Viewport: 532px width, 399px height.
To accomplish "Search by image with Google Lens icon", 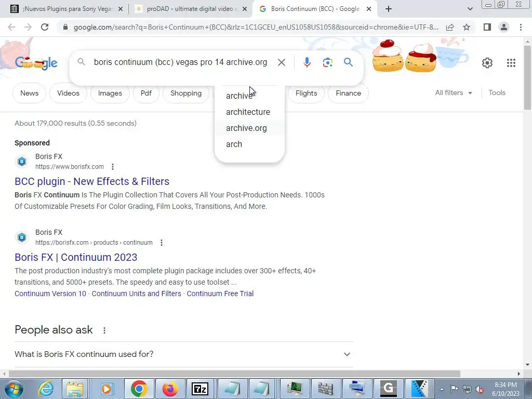I will pyautogui.click(x=327, y=62).
